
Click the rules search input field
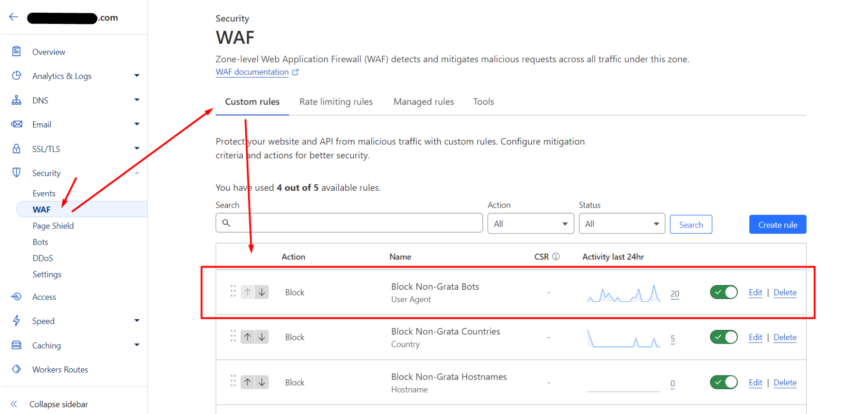pyautogui.click(x=349, y=223)
